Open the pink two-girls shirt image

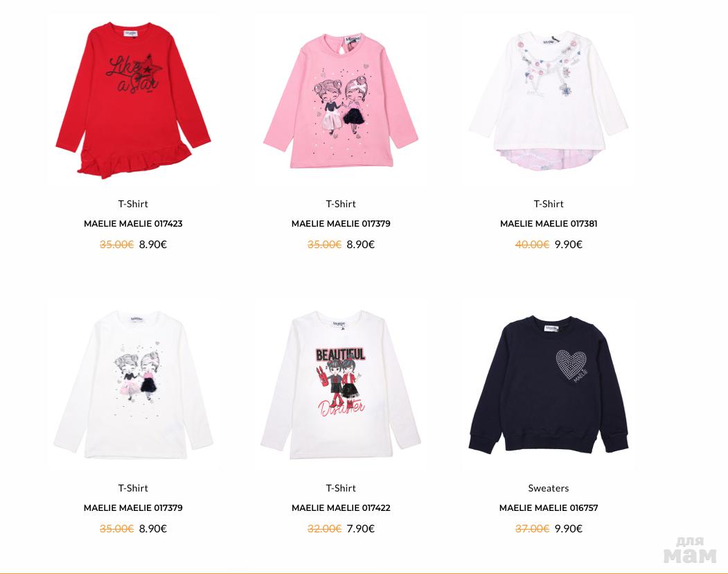341,99
